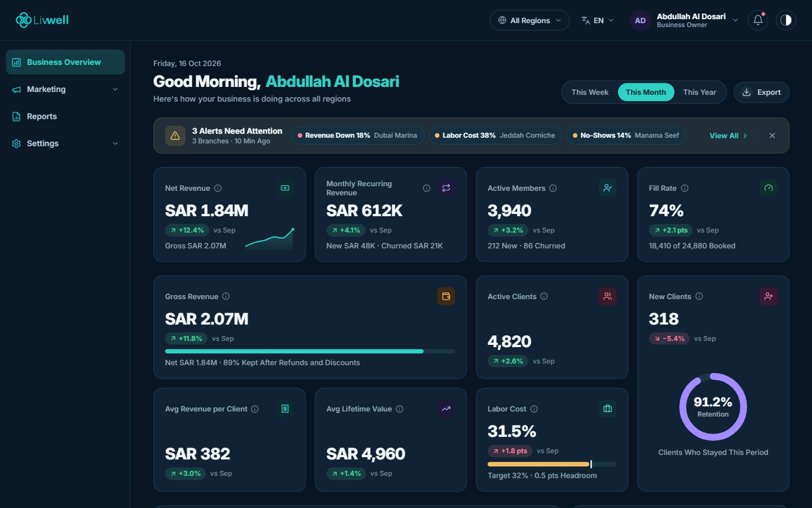
Task: Open the Revenue Down 18% Dubai Marina alert
Action: [x=358, y=135]
